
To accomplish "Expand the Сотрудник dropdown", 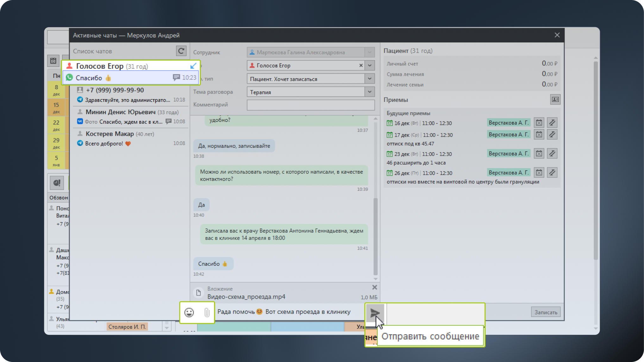I will click(x=369, y=52).
